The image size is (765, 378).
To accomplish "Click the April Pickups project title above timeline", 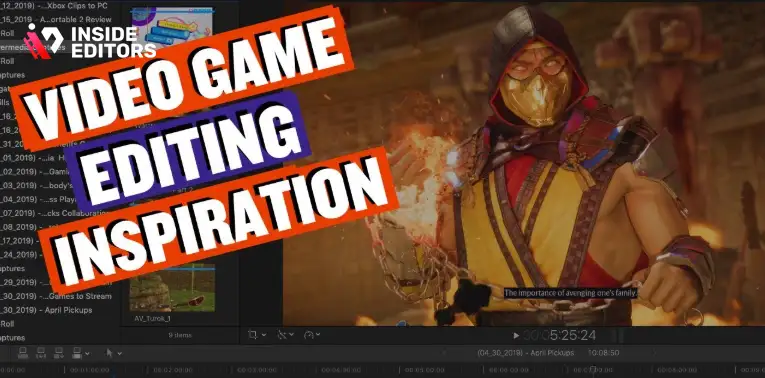I will pos(526,353).
